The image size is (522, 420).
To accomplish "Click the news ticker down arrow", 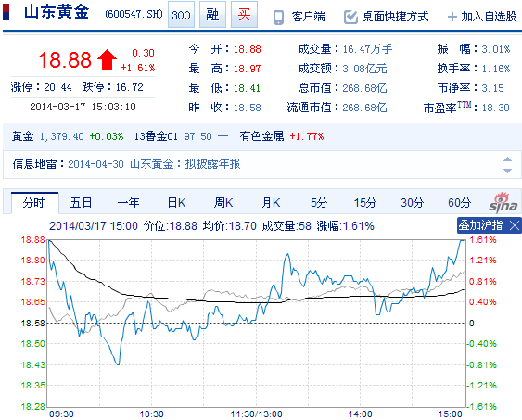I will coord(507,171).
